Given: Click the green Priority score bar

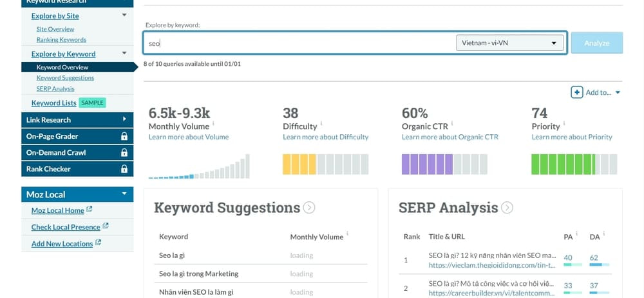Looking at the screenshot, I should point(574,164).
